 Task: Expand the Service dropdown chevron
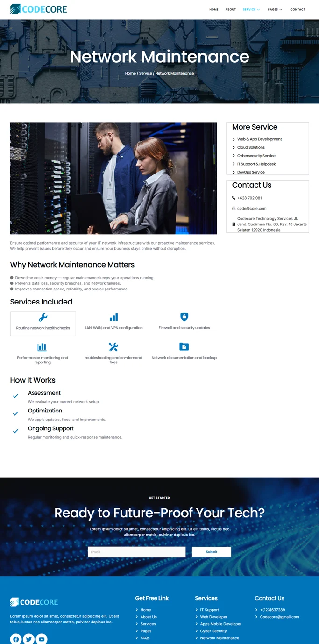click(258, 9)
